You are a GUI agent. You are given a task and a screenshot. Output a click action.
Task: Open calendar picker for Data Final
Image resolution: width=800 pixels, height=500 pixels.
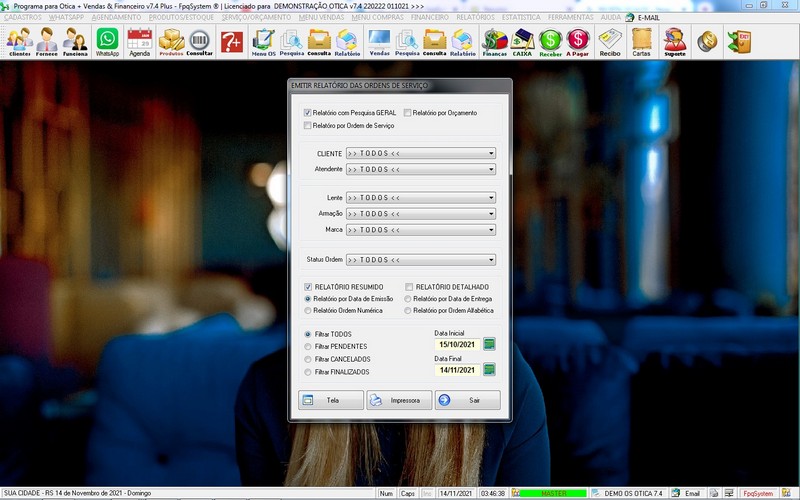489,369
